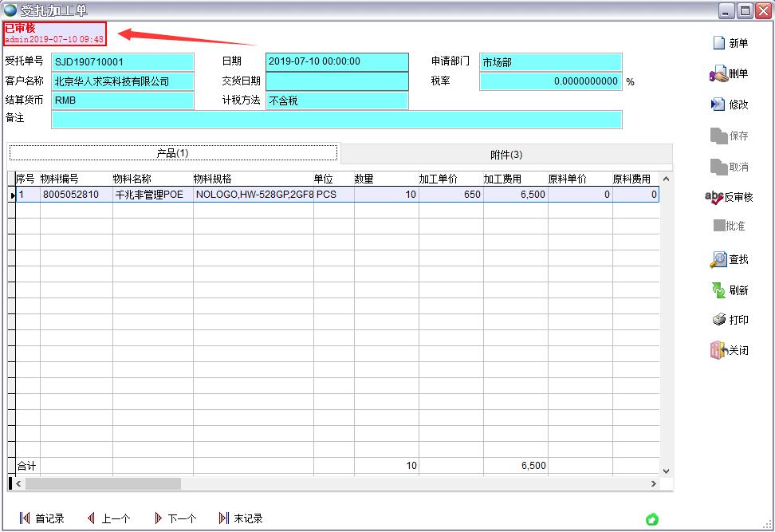
Task: Switch to the 产品(1) tab
Action: click(172, 152)
